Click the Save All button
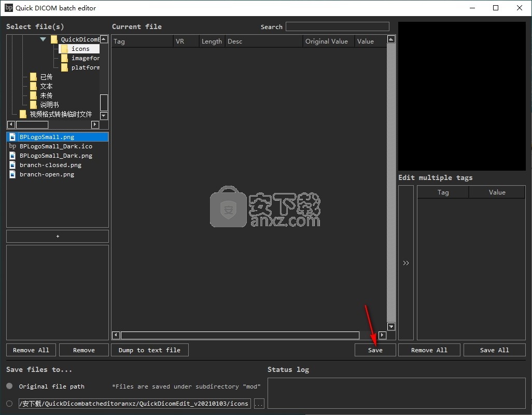This screenshot has height=415, width=532. 494,350
